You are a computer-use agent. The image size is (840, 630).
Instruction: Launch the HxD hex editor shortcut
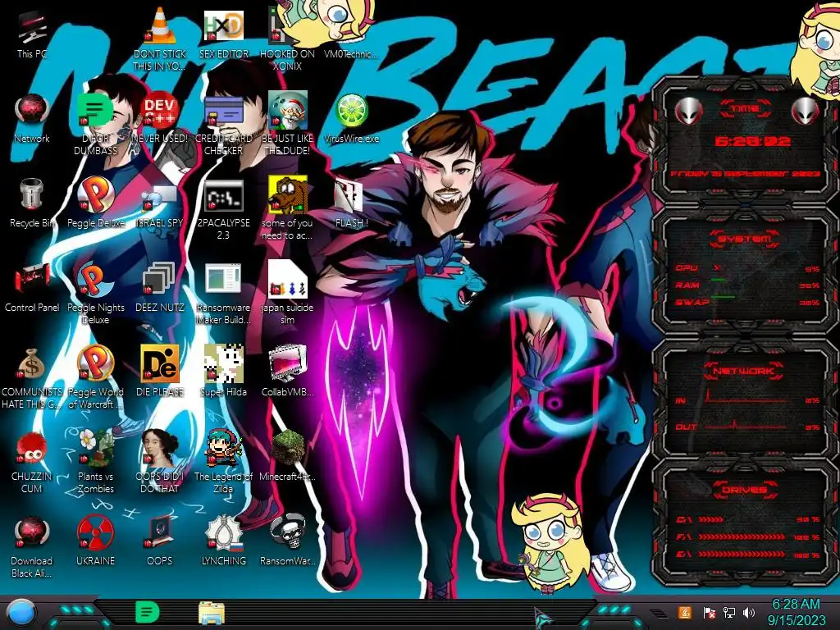coord(224,25)
